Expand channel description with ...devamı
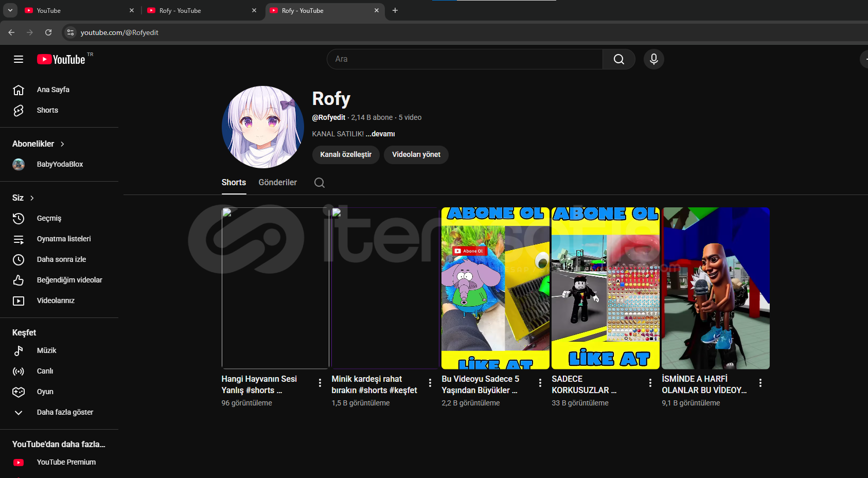The image size is (868, 478). pos(380,134)
